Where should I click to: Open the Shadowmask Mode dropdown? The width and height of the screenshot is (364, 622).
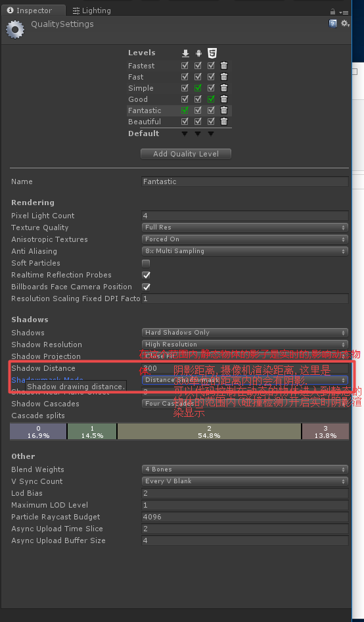point(245,380)
